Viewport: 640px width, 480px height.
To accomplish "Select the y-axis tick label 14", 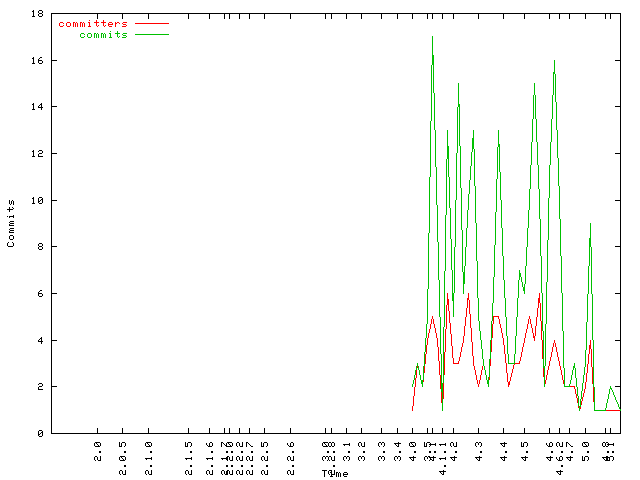I will (36, 107).
